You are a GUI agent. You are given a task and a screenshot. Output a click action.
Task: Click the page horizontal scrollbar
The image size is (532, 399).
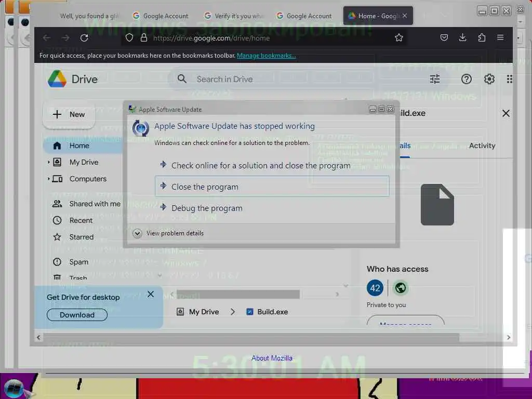coord(251,337)
